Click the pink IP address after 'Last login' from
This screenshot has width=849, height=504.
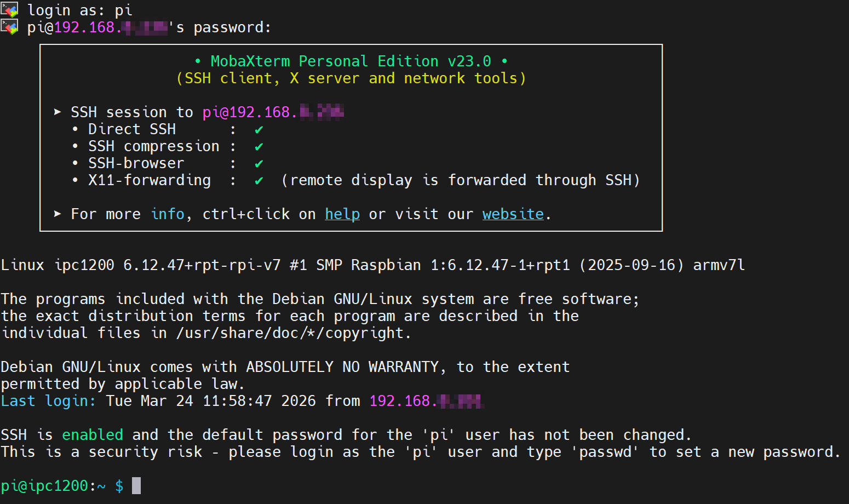[x=426, y=401]
